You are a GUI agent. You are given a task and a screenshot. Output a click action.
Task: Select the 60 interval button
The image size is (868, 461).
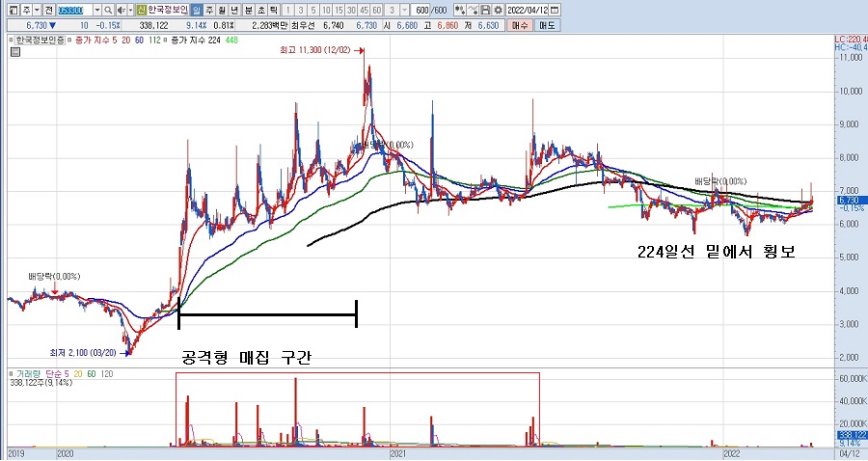point(376,10)
